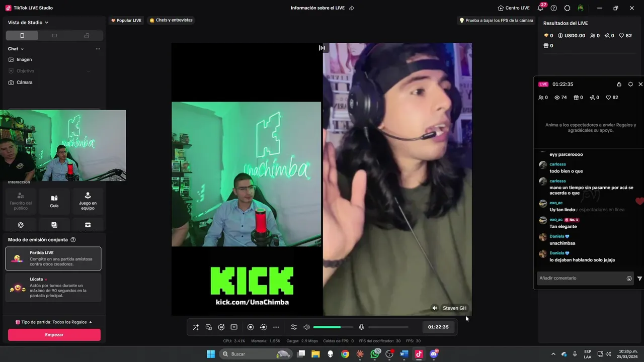Open WhatsApp from taskbar

click(375, 354)
